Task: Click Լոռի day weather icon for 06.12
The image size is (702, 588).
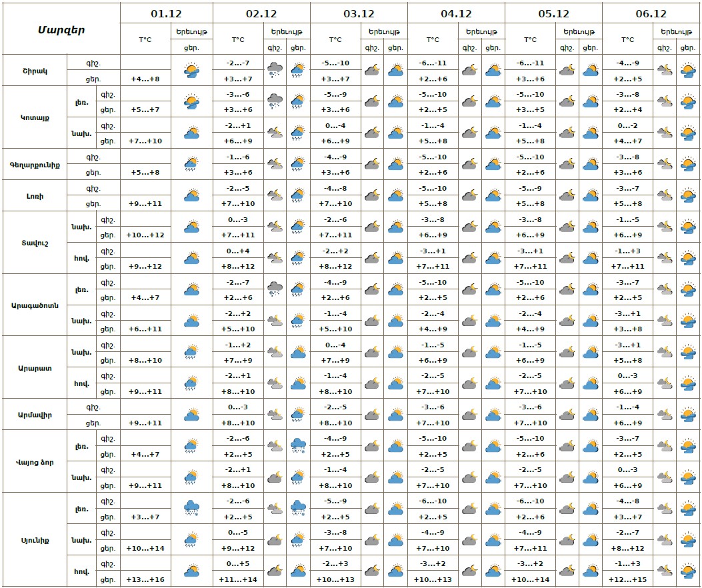Action: tap(688, 195)
